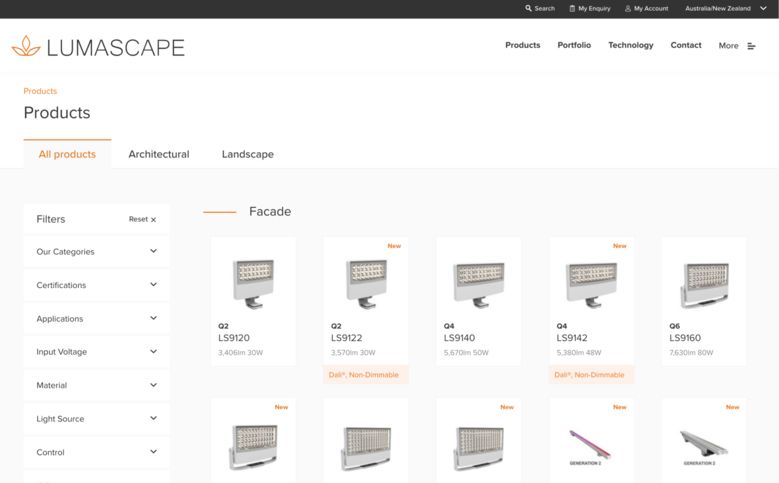This screenshot has height=483, width=779.
Task: Open the LS9120 product thumbnail
Action: coord(253,283)
